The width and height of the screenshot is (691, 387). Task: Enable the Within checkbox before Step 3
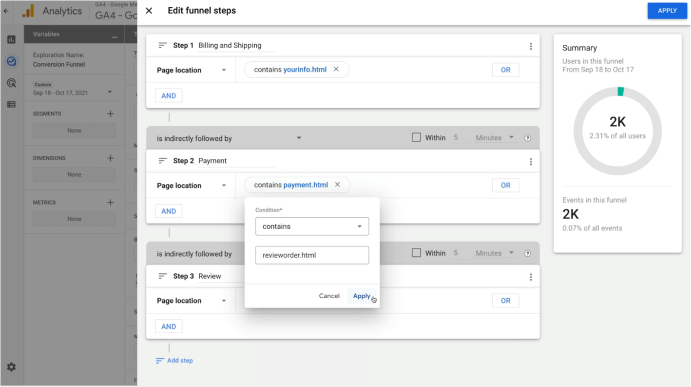[416, 253]
